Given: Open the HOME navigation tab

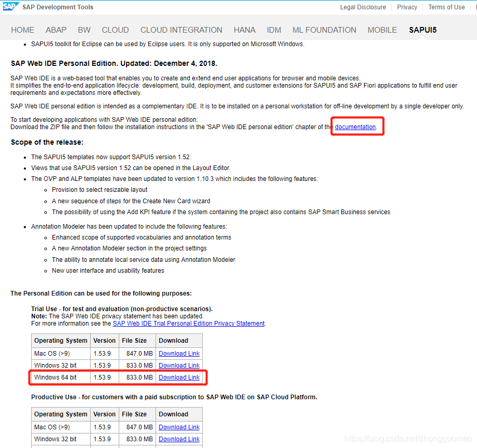Looking at the screenshot, I should [22, 30].
